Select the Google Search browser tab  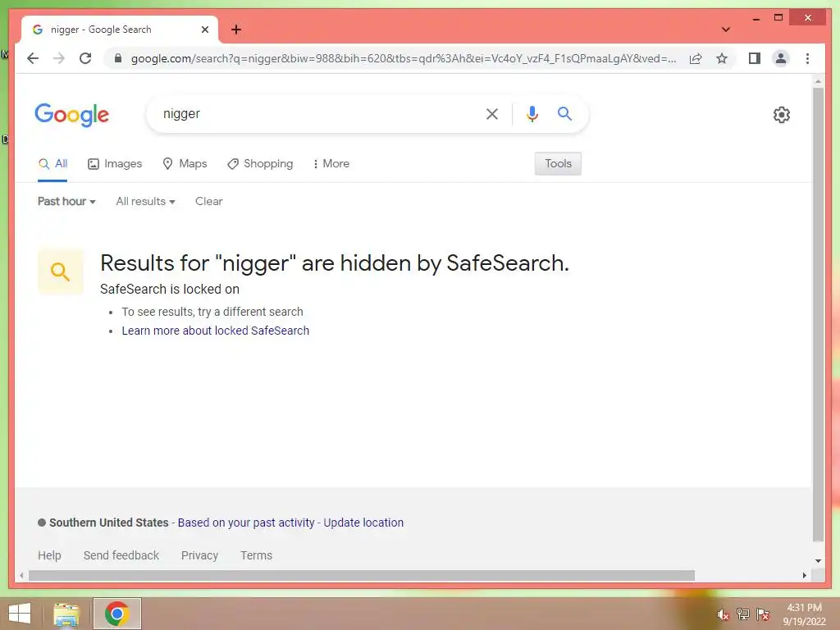pyautogui.click(x=120, y=30)
